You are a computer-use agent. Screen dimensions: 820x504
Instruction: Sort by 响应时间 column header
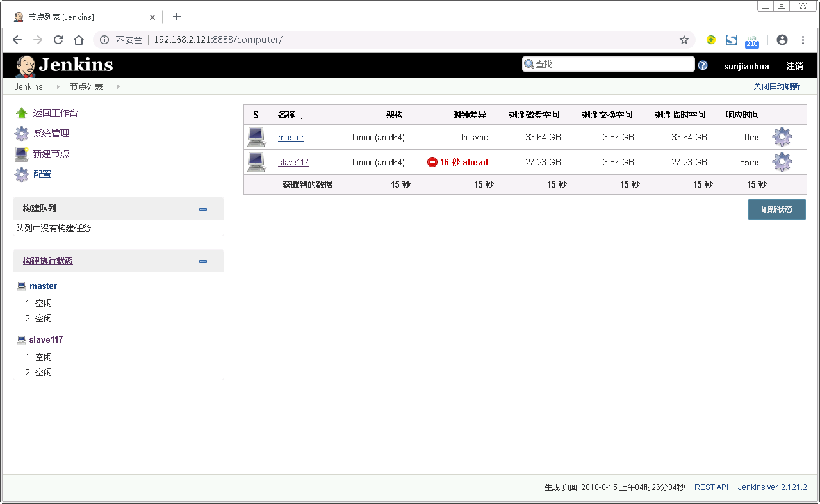click(742, 115)
